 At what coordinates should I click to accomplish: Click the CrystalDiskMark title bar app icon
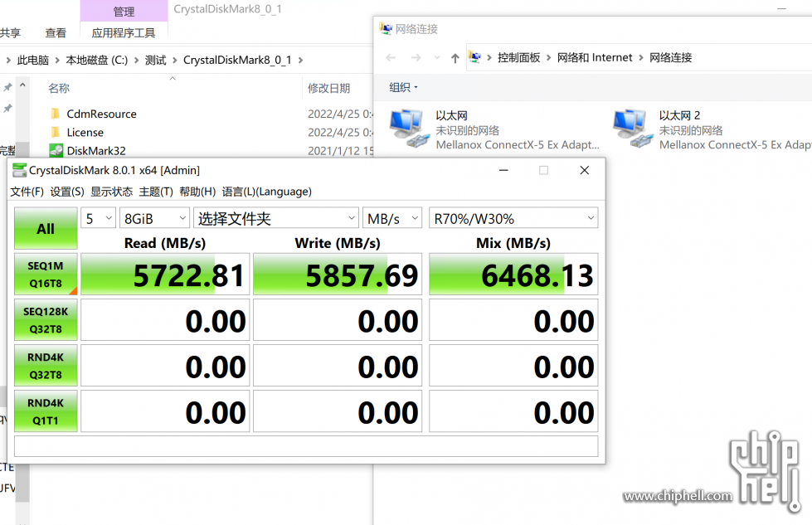tap(19, 170)
